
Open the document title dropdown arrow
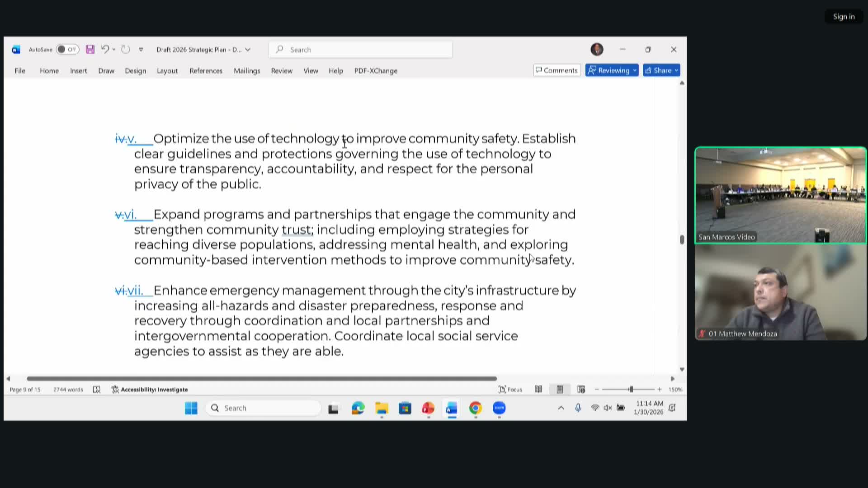(x=248, y=50)
